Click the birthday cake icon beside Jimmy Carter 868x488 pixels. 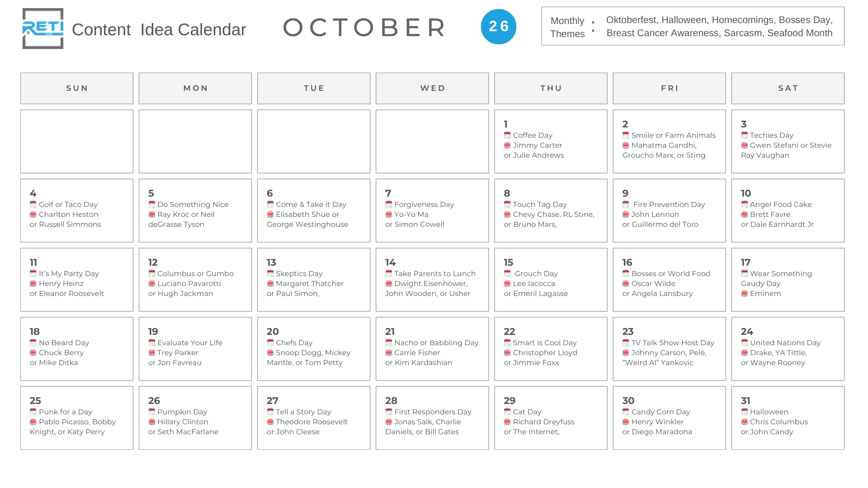pos(507,145)
